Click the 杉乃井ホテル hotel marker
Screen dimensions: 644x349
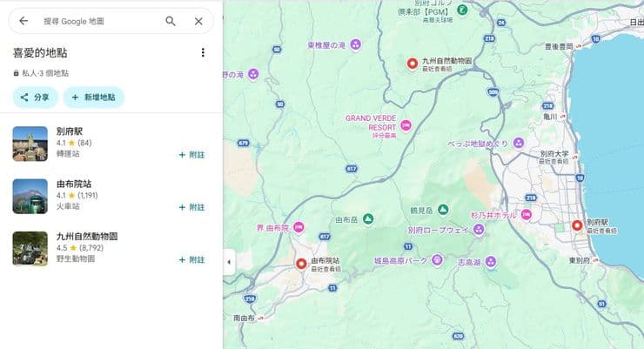(x=527, y=214)
